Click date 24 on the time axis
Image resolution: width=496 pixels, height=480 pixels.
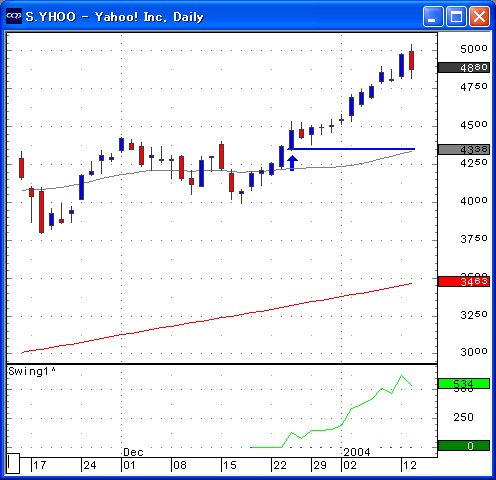click(x=90, y=465)
